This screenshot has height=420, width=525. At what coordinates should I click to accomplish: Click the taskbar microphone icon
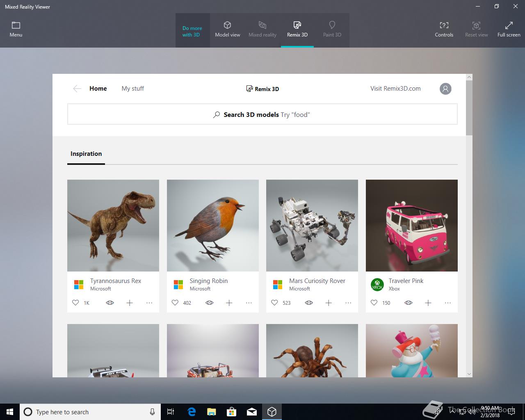point(152,412)
